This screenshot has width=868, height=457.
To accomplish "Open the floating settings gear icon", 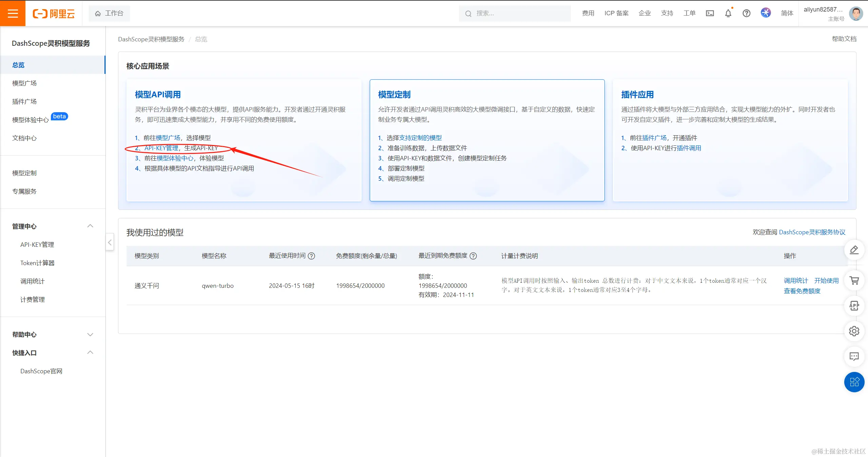I will point(854,331).
